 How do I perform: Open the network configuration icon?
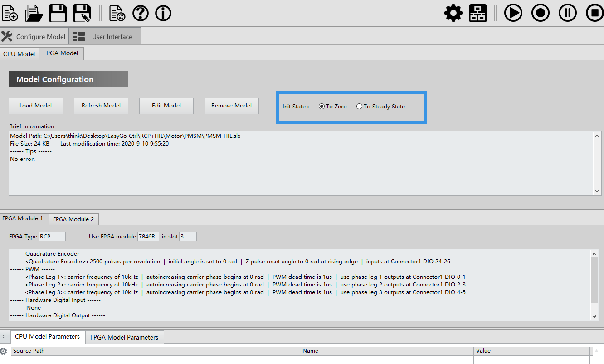point(478,13)
